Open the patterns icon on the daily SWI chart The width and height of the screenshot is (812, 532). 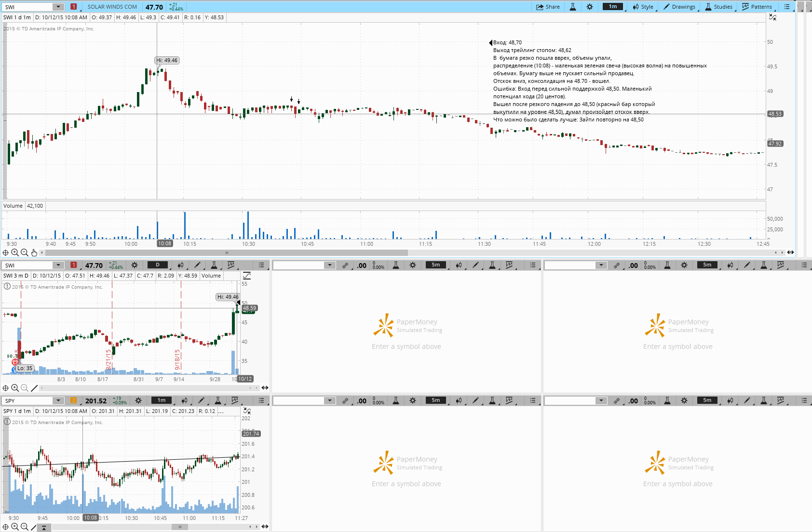(231, 265)
